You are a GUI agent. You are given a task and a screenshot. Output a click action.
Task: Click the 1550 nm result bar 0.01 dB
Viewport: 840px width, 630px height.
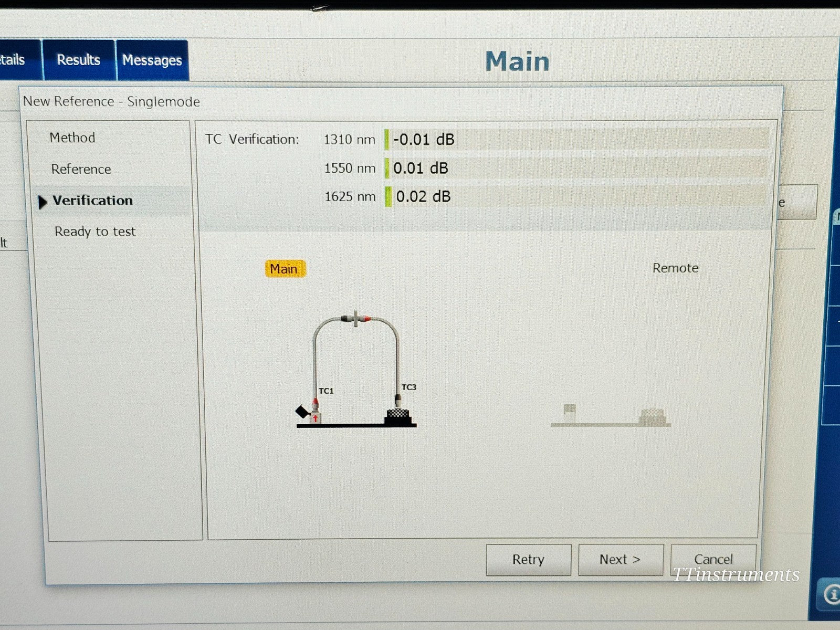pos(576,168)
